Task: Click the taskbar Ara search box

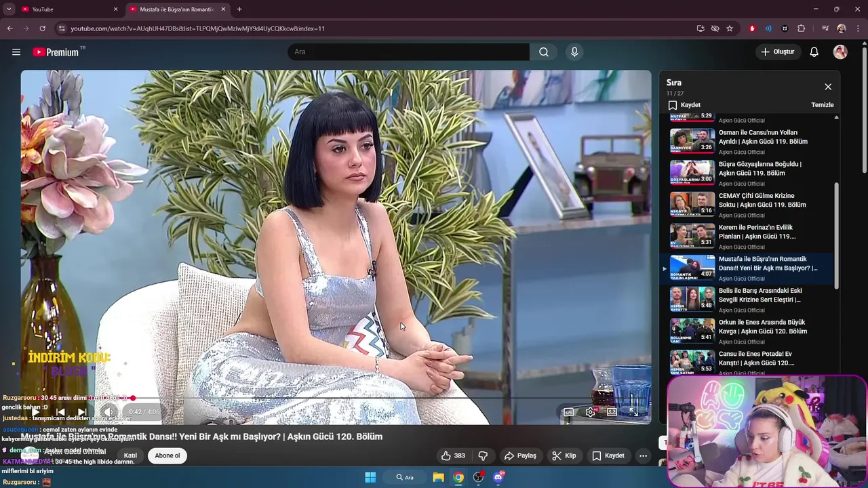Action: (406, 477)
